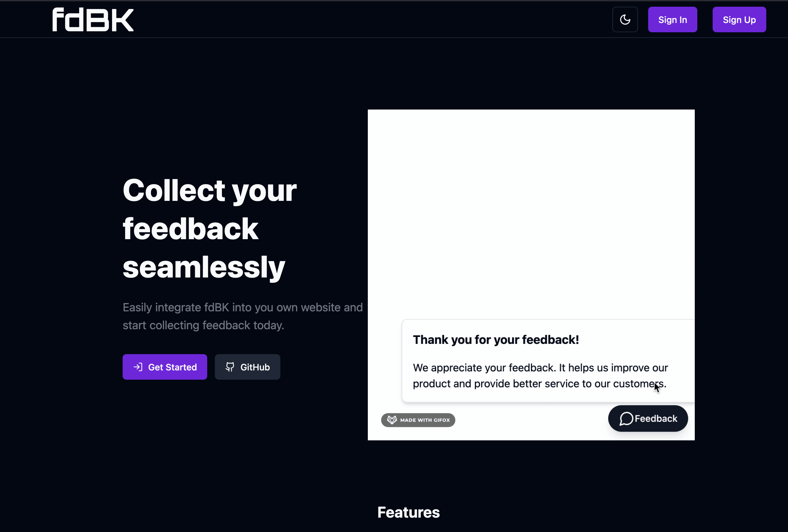Viewport: 788px width, 532px height.
Task: Click the fdBK logo icon
Action: (93, 19)
